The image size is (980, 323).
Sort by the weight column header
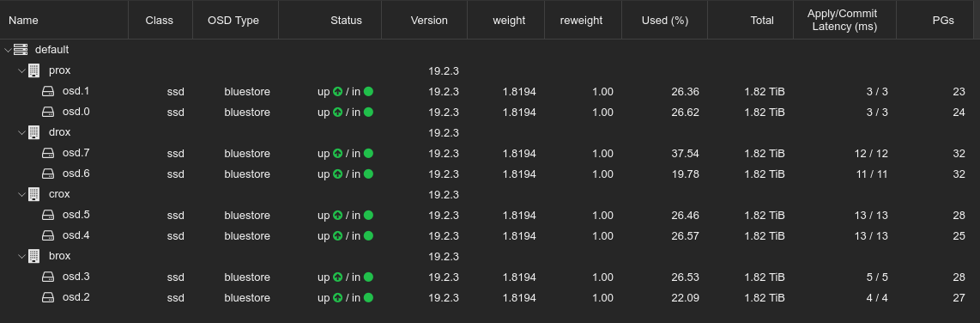(x=505, y=20)
